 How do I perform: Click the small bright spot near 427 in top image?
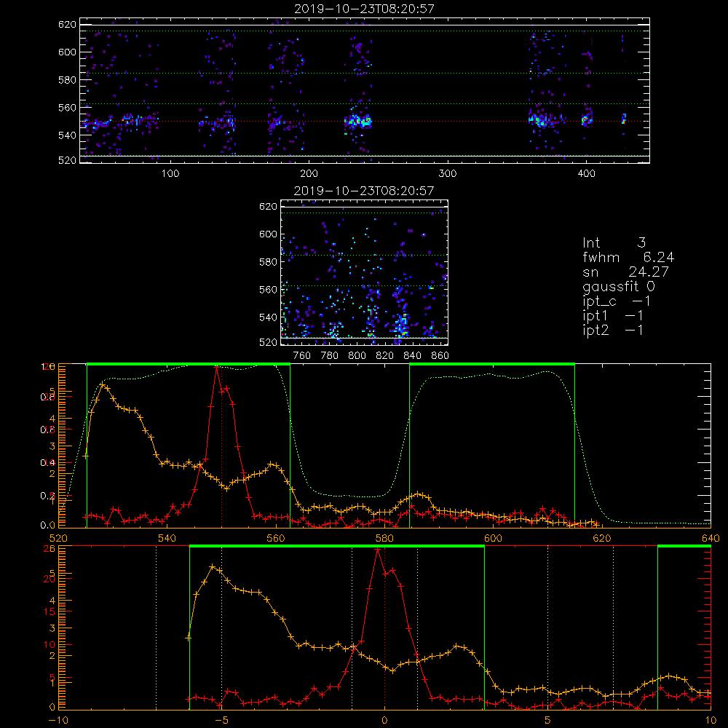(x=624, y=119)
